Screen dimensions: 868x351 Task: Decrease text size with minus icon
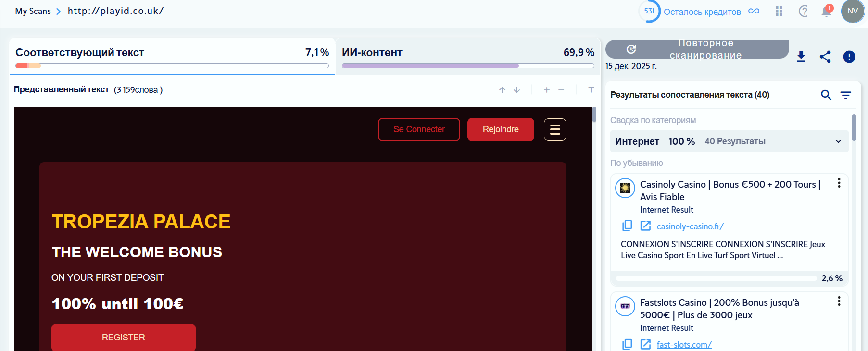[x=561, y=90]
